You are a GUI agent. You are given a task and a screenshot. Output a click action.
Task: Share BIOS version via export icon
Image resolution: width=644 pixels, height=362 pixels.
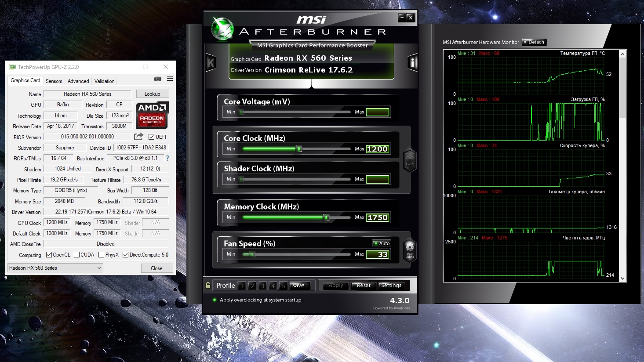138,137
